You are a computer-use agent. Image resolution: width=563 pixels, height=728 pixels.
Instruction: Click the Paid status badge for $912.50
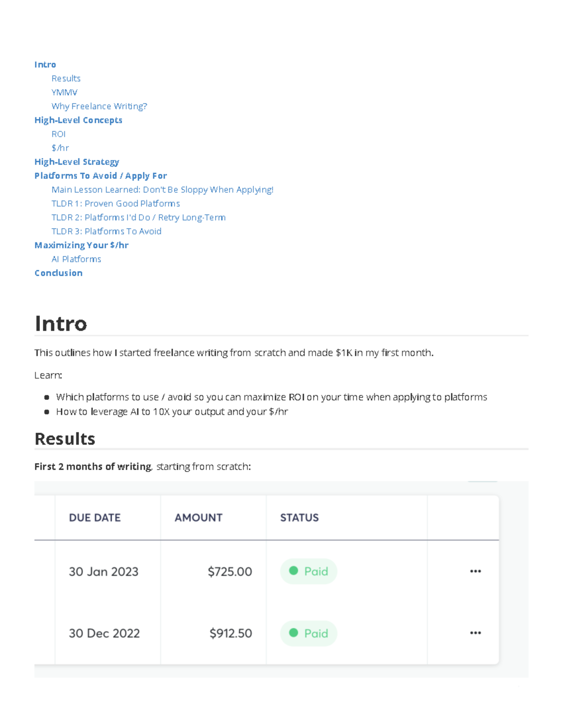click(309, 633)
